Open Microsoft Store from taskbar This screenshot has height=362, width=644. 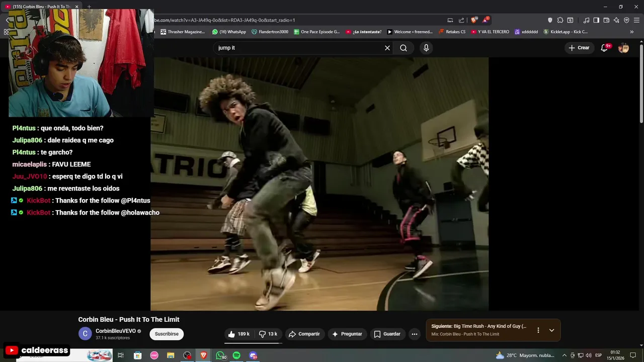[x=137, y=355]
